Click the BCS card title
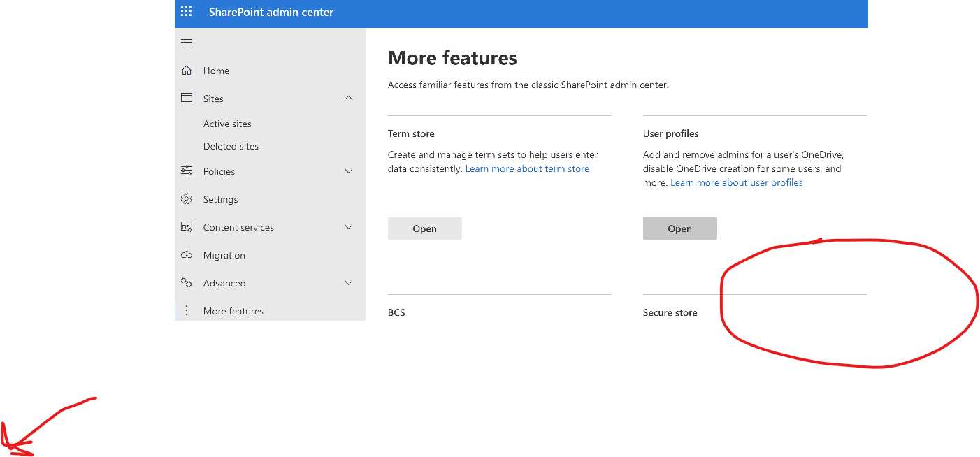980x457 pixels. pos(396,312)
